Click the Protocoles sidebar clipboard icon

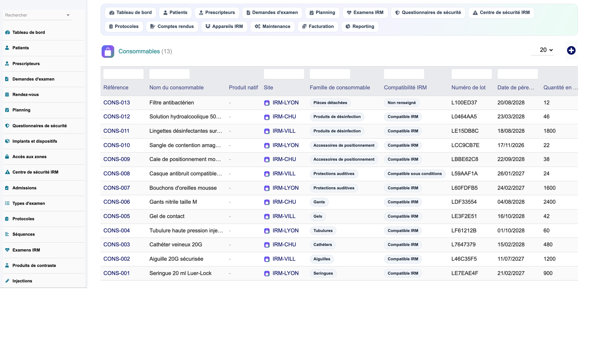[x=7, y=219]
